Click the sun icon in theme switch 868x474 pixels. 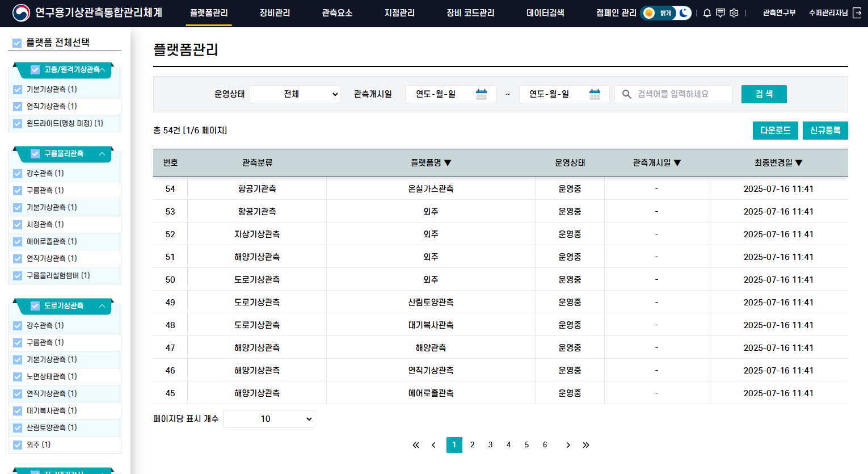click(x=649, y=13)
